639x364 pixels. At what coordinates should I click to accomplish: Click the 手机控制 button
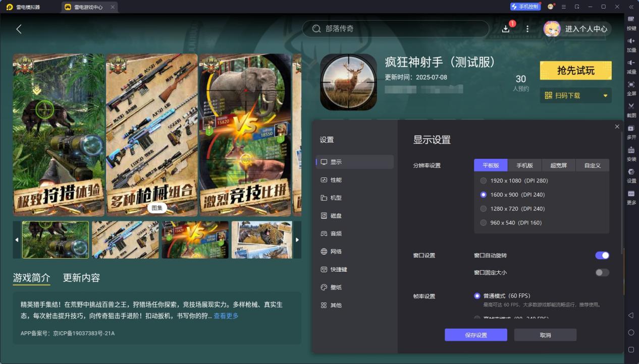(x=525, y=7)
